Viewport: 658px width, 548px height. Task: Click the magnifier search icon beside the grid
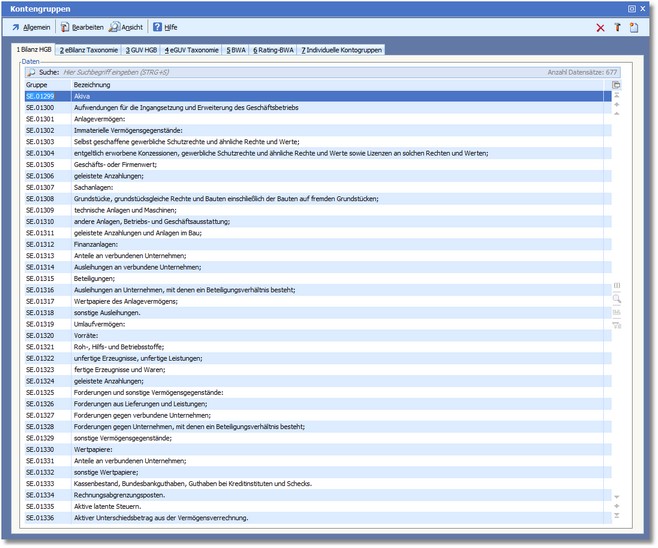click(617, 298)
